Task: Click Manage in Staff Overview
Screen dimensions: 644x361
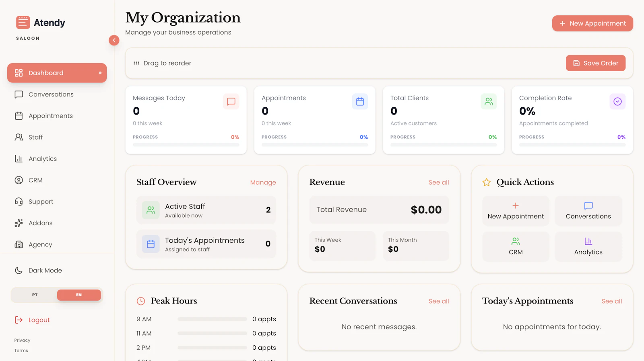Action: (263, 183)
